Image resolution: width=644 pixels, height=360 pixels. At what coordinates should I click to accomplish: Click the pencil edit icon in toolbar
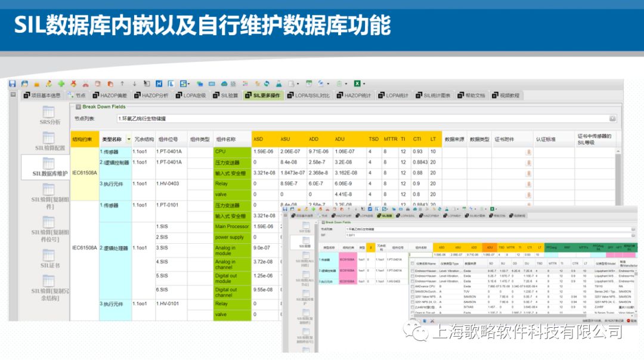pyautogui.click(x=49, y=83)
